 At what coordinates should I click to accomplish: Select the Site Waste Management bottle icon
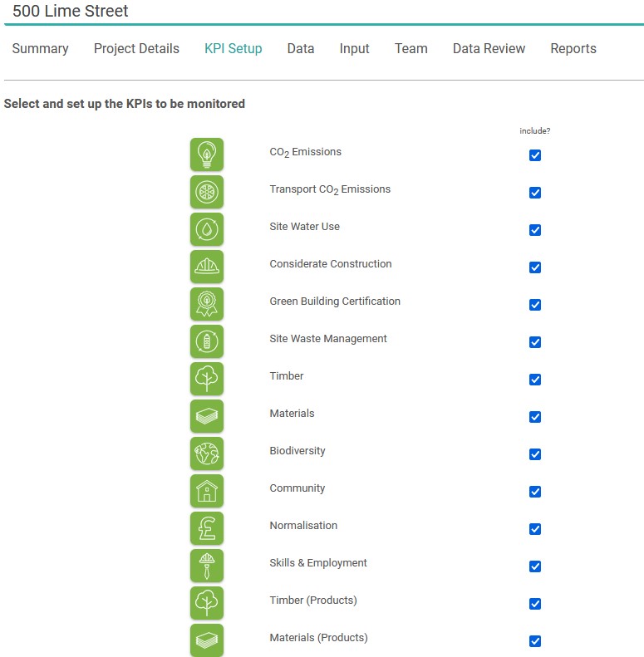(x=207, y=341)
